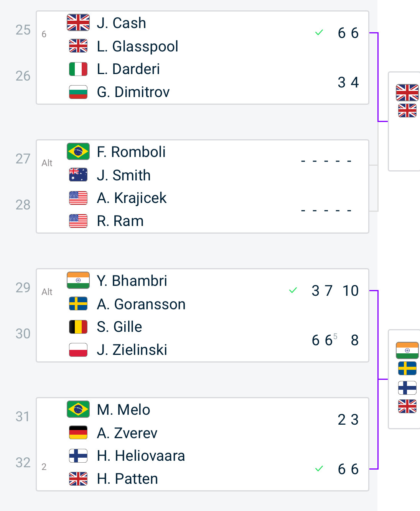Viewport: 420px width, 511px height.
Task: Click the Belgian flag beside S. Gille
Action: [x=78, y=327]
